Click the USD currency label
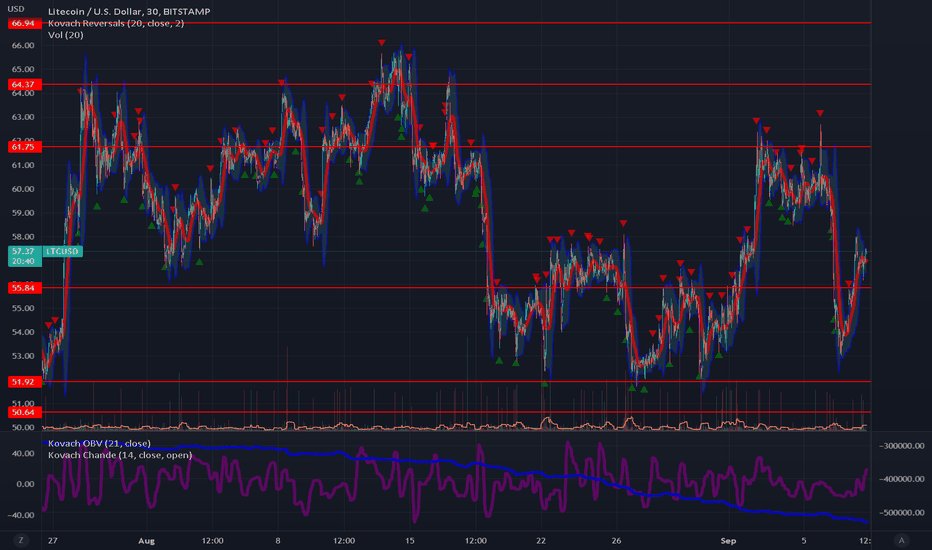This screenshot has height=550, width=932. (15, 9)
